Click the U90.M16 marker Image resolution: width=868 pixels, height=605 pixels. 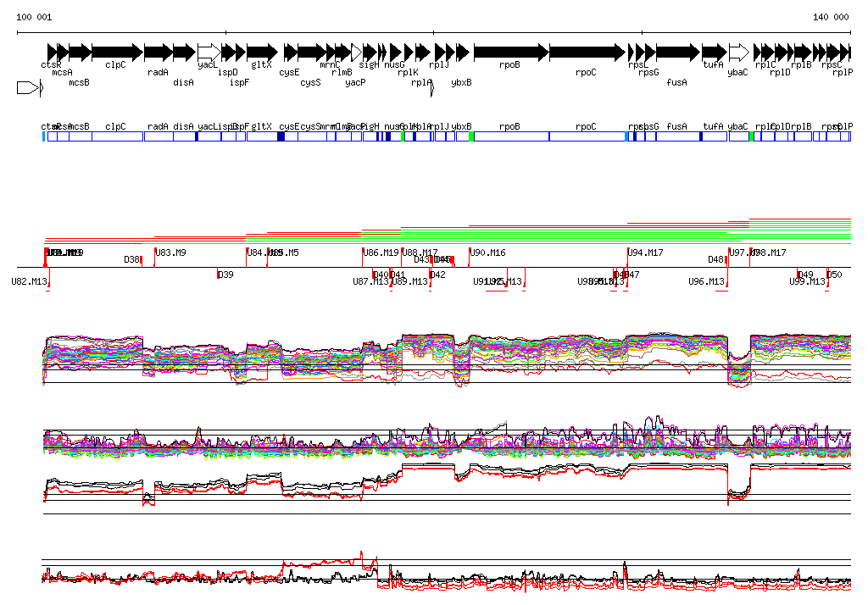pyautogui.click(x=487, y=253)
